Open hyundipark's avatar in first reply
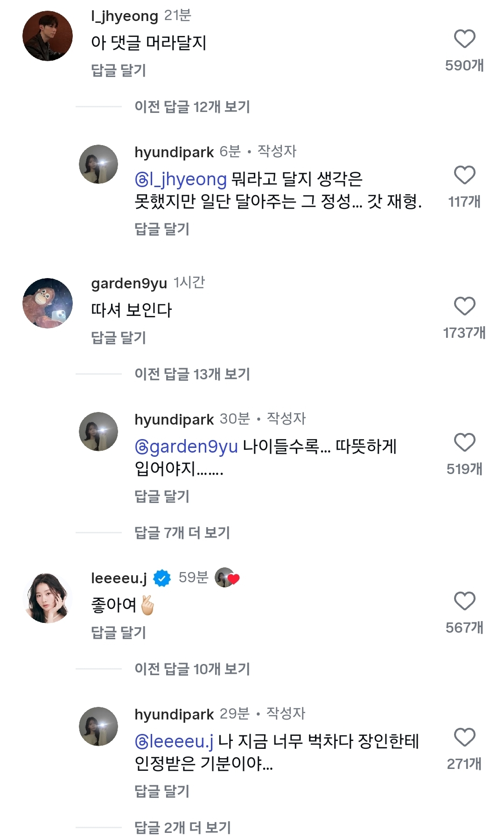504x838 pixels. [x=98, y=164]
